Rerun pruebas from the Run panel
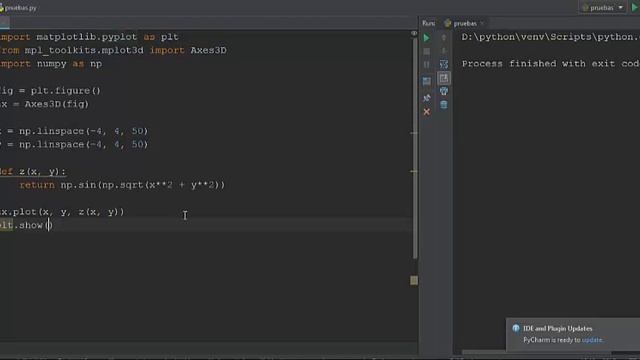This screenshot has width=640, height=360. point(427,38)
